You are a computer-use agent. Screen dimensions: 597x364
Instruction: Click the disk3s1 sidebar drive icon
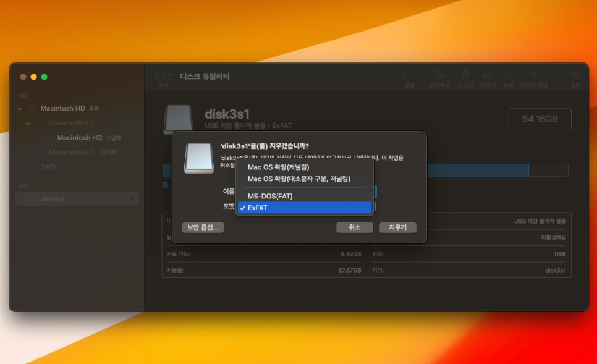tap(32, 199)
